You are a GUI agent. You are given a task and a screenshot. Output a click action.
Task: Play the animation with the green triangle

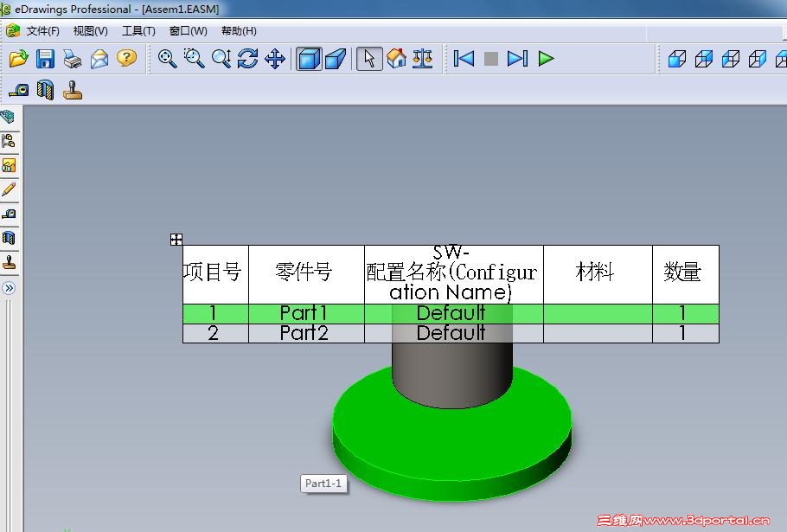coord(546,59)
